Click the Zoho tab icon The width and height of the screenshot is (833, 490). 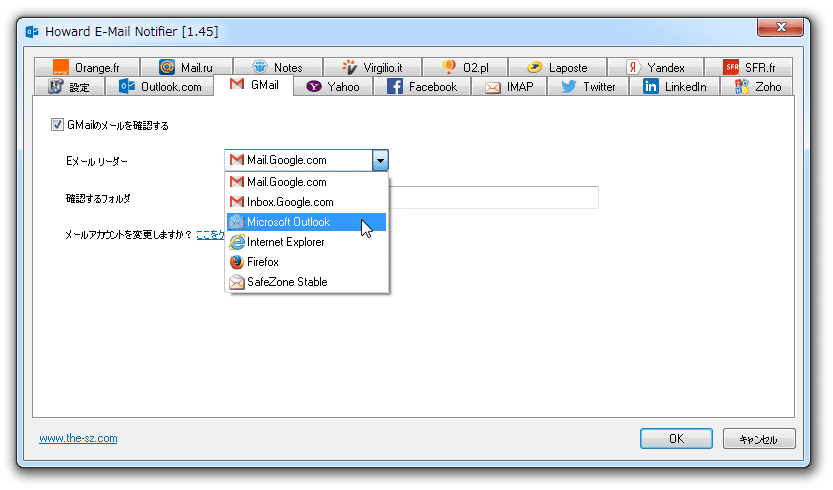(x=741, y=87)
